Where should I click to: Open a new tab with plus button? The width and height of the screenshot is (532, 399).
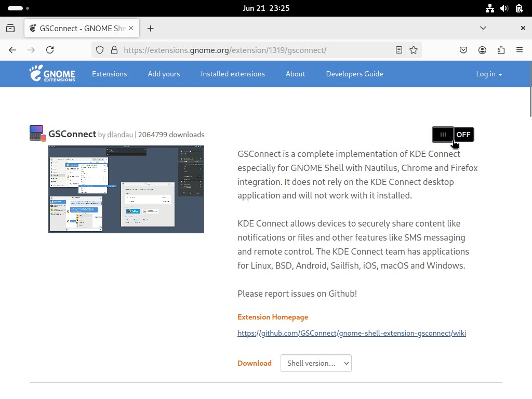point(150,29)
